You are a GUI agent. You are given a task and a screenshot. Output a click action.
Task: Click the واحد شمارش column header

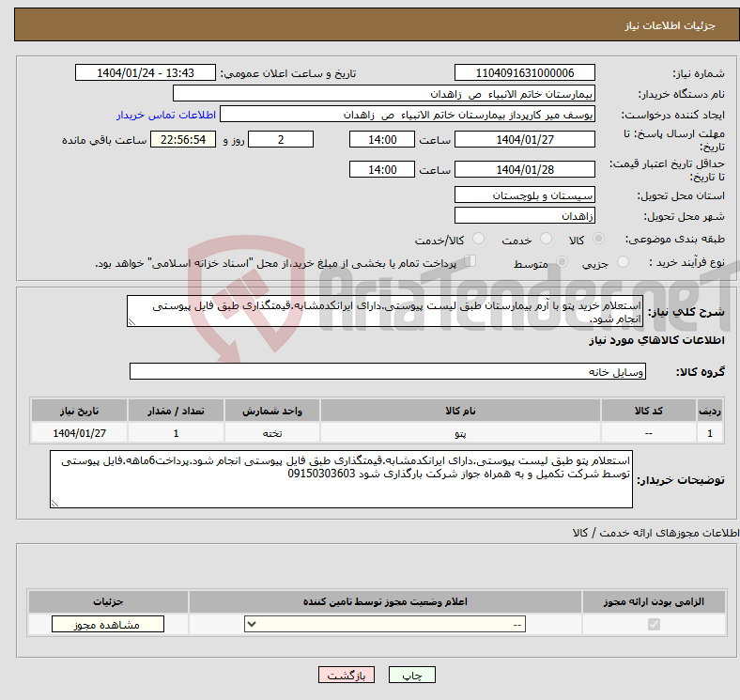pyautogui.click(x=272, y=411)
